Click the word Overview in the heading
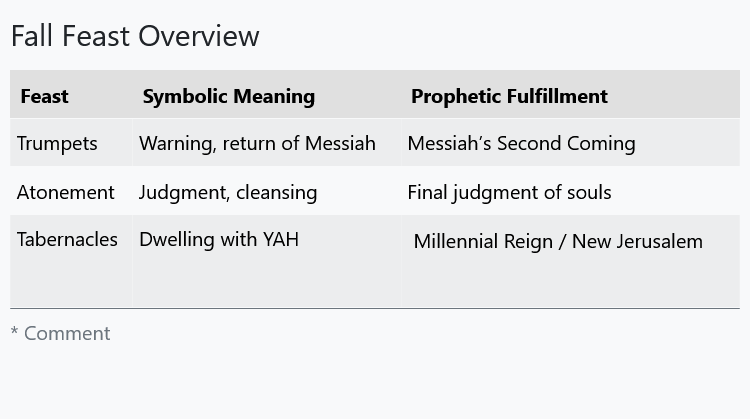Image resolution: width=750 pixels, height=419 pixels. [x=199, y=36]
